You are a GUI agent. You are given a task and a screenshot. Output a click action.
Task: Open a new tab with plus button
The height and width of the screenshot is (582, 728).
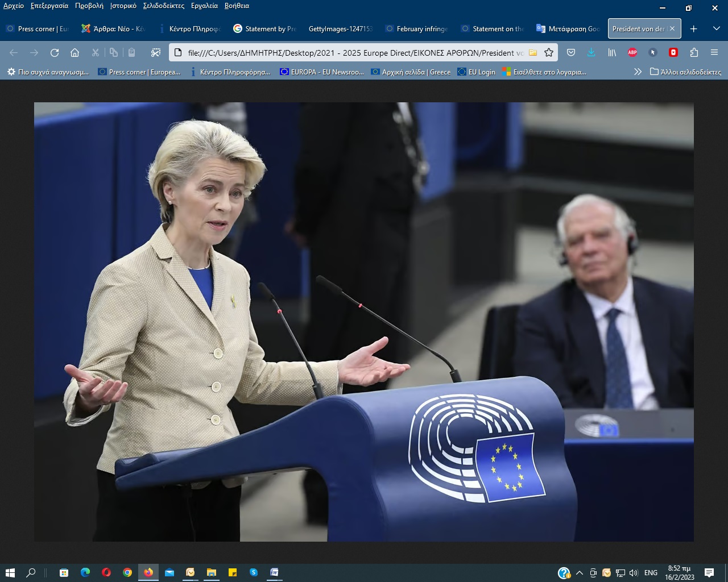coord(693,29)
